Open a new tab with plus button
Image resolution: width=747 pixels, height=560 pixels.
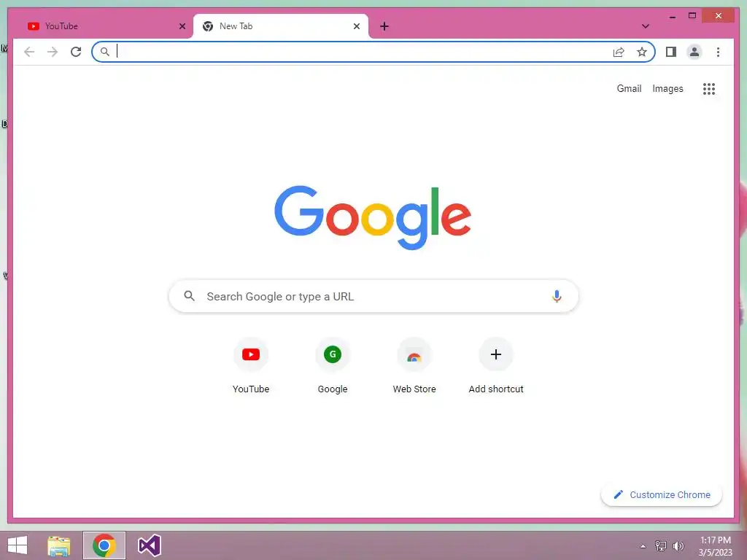(384, 26)
